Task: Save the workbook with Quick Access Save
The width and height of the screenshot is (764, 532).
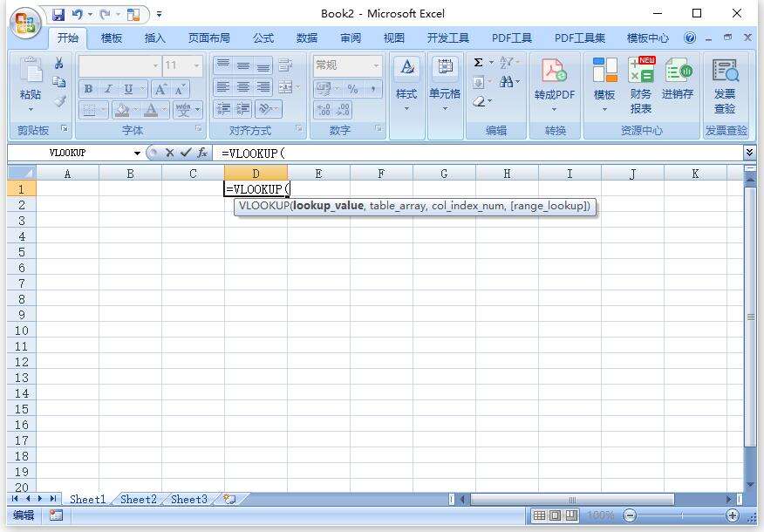Action: [58, 15]
